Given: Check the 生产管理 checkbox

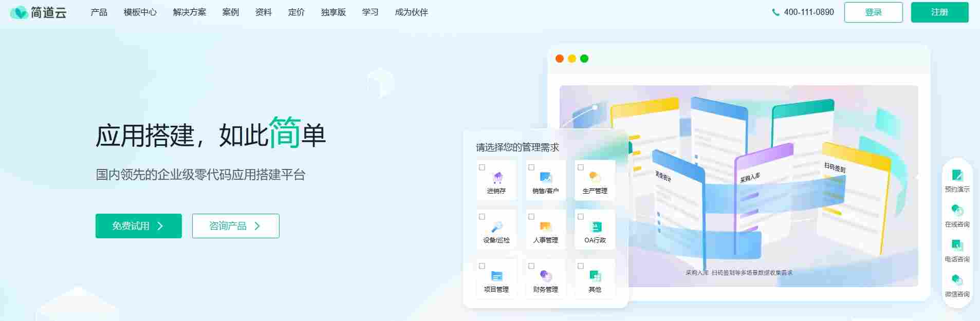Looking at the screenshot, I should tap(581, 167).
